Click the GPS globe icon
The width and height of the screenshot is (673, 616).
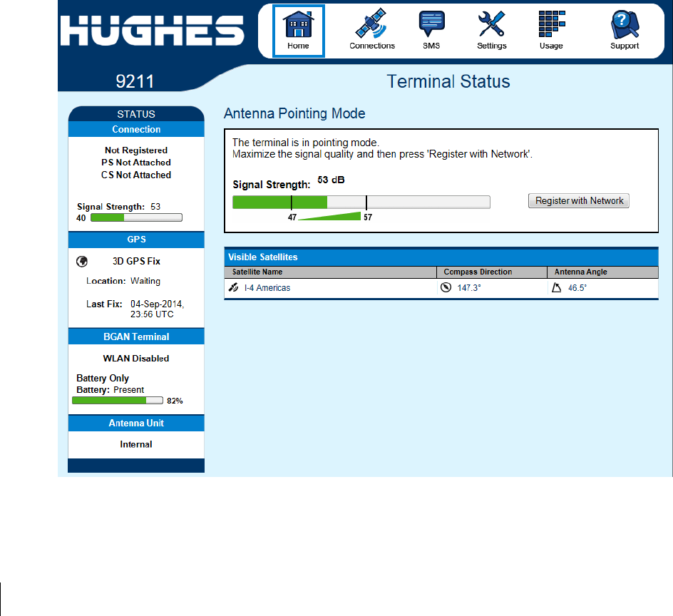click(x=82, y=261)
